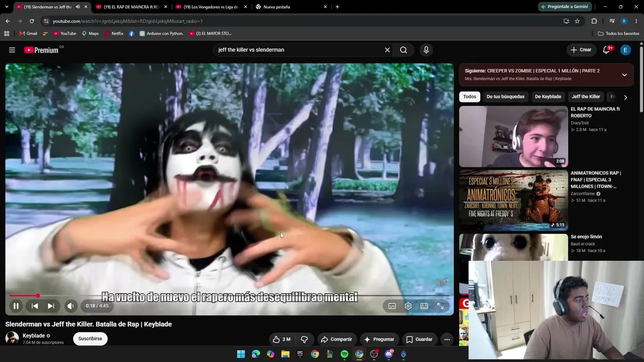Screen dimensions: 644x362
Task: Show more filter chips with right arrow
Action: click(x=625, y=97)
